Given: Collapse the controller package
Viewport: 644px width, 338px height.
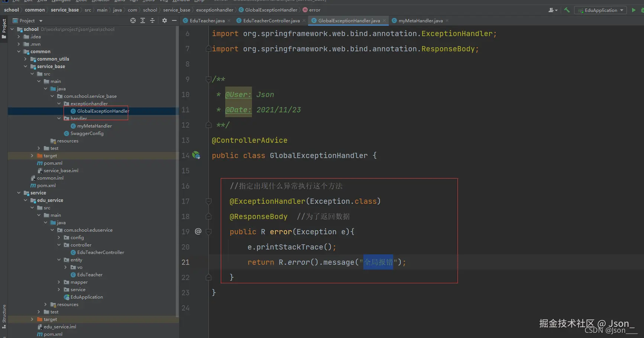Looking at the screenshot, I should point(59,245).
